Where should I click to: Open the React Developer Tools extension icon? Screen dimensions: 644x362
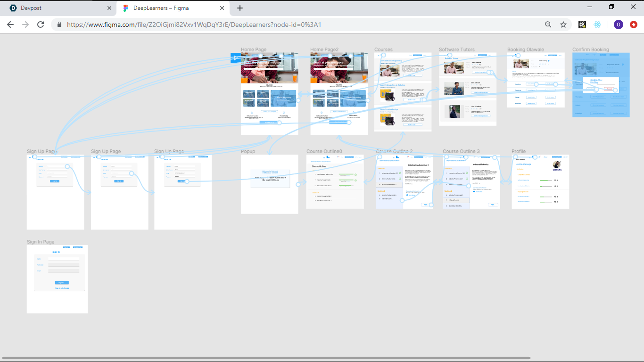point(597,24)
